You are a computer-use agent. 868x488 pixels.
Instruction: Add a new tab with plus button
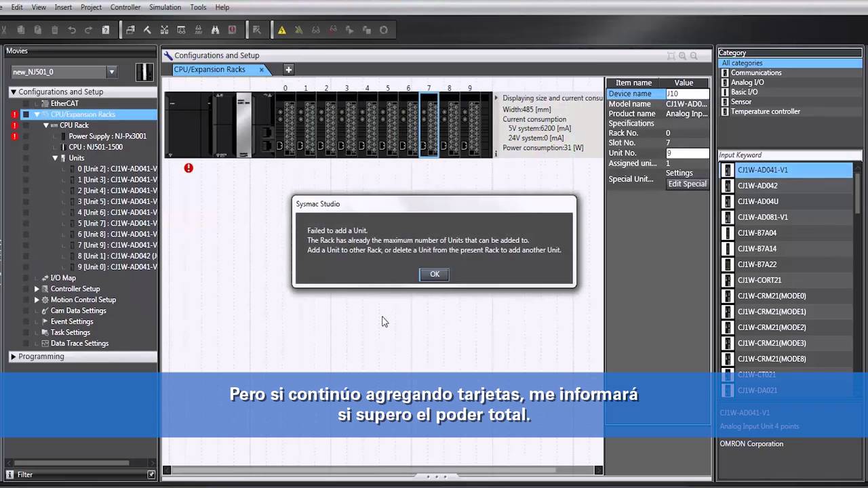tap(288, 70)
